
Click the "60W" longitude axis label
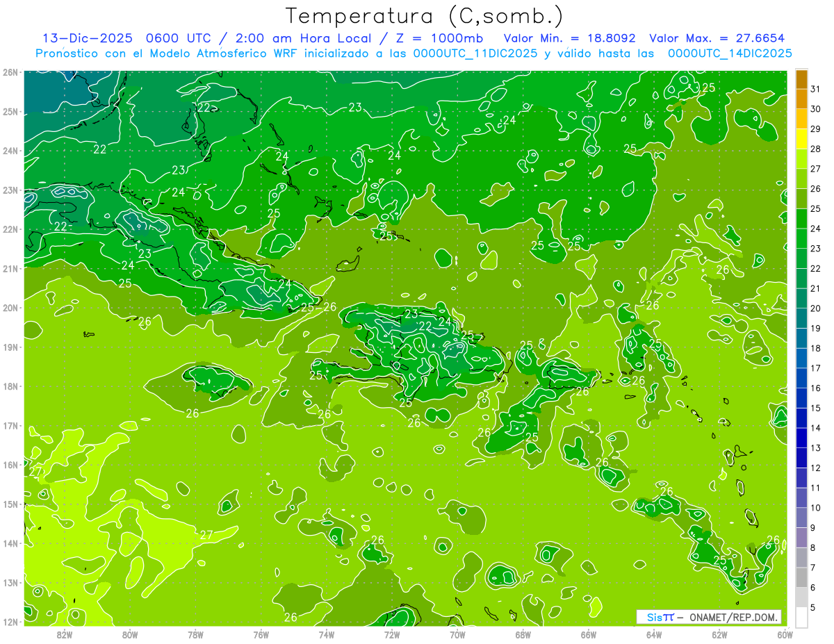tap(785, 634)
